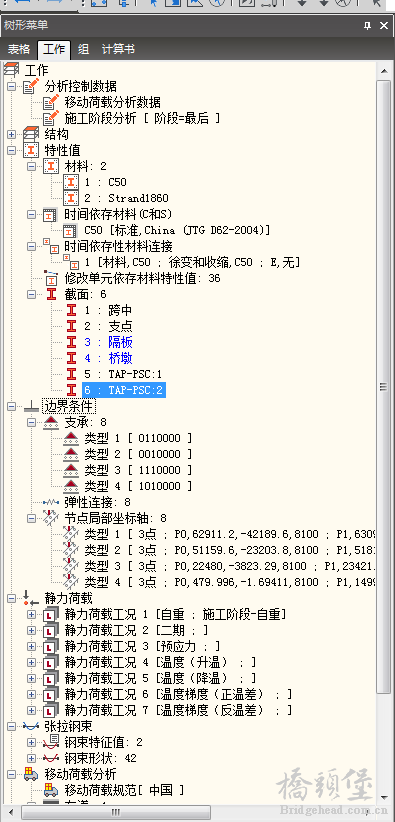Click the 移动荷载分析 vehicle icon

tap(31, 774)
